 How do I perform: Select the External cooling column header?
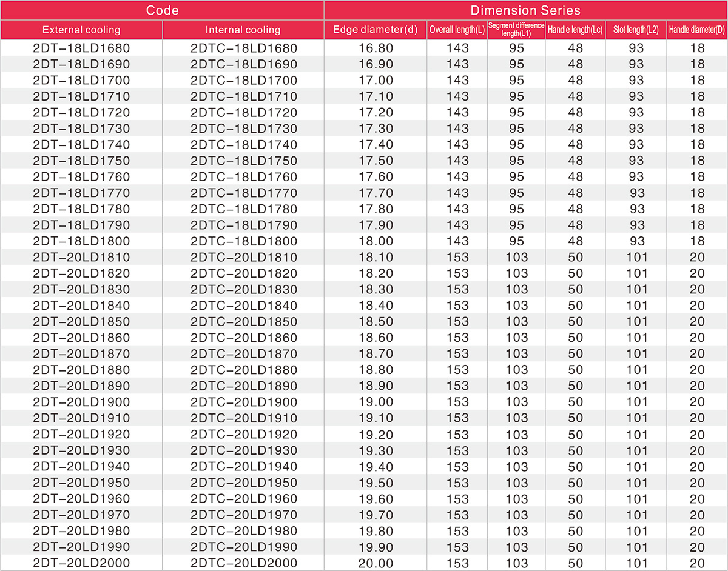tap(81, 30)
